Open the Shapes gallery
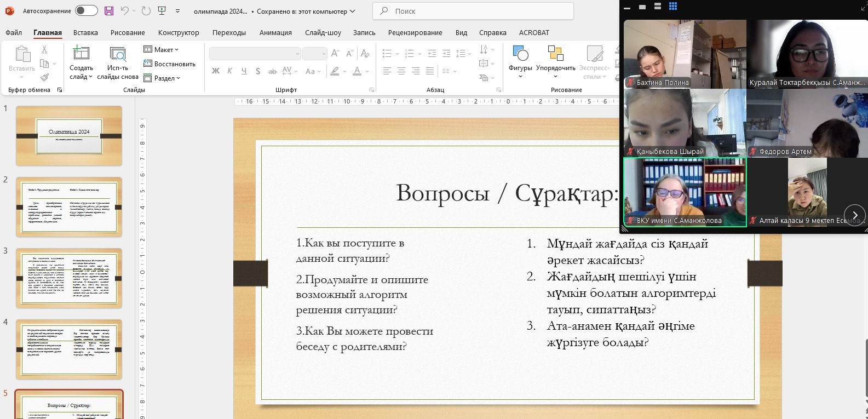 [520, 60]
